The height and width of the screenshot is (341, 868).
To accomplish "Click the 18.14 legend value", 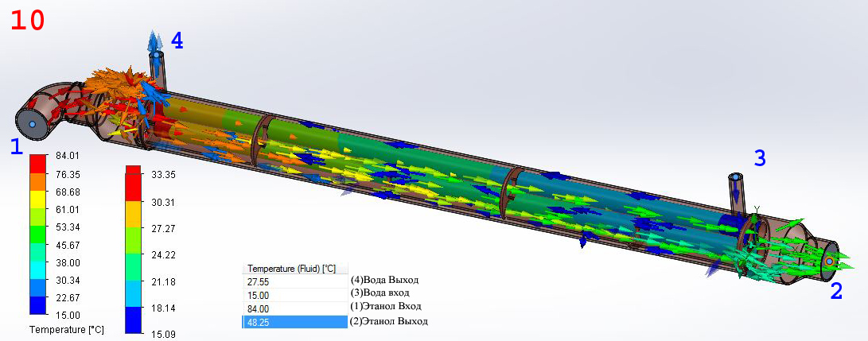I will coord(164,308).
